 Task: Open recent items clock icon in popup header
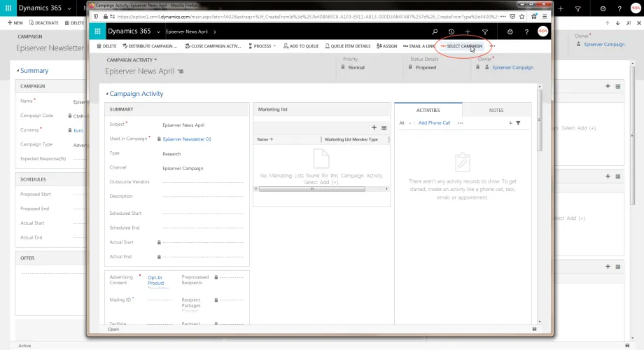click(451, 31)
